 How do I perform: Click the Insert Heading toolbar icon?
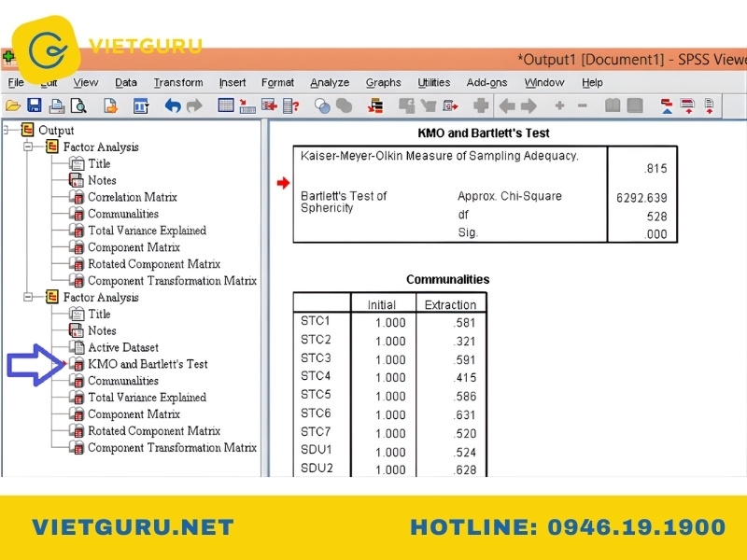[x=667, y=105]
